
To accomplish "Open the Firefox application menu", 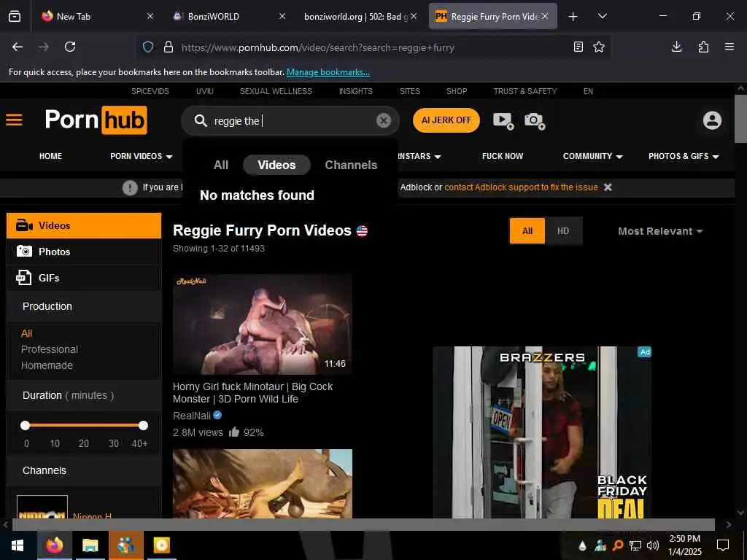I will coord(729,47).
